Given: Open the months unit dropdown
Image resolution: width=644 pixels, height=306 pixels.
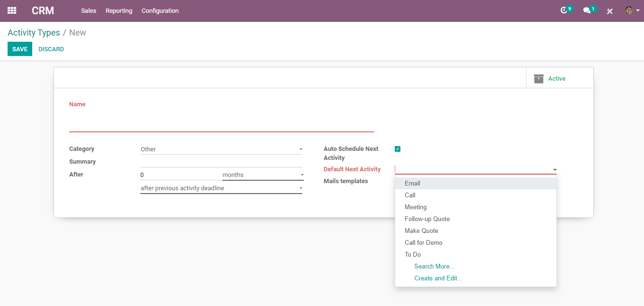Looking at the screenshot, I should [x=263, y=175].
